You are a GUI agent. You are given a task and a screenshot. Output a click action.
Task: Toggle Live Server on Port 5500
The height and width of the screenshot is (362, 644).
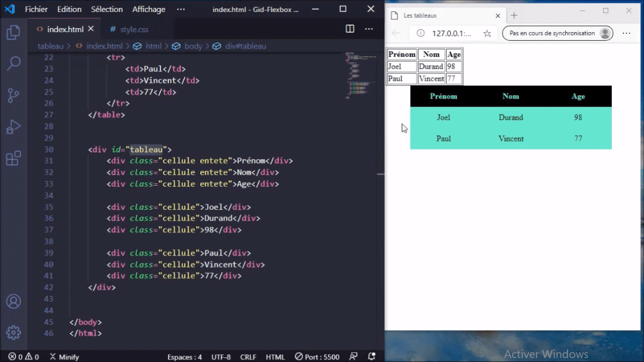[317, 357]
